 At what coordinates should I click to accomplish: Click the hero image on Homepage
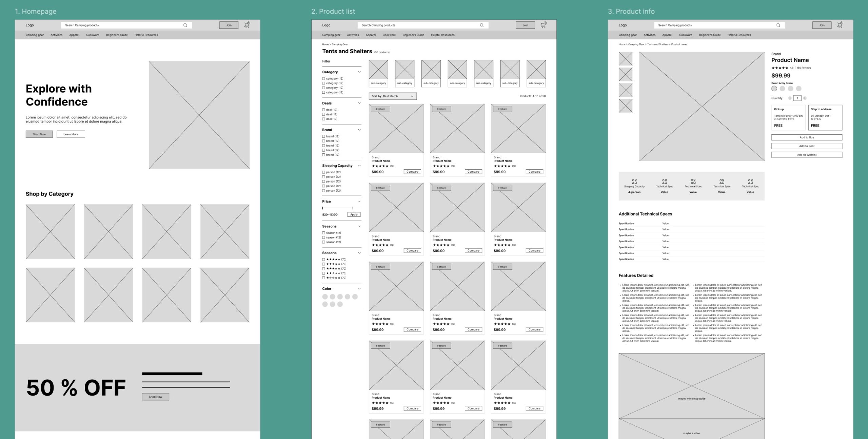click(199, 115)
